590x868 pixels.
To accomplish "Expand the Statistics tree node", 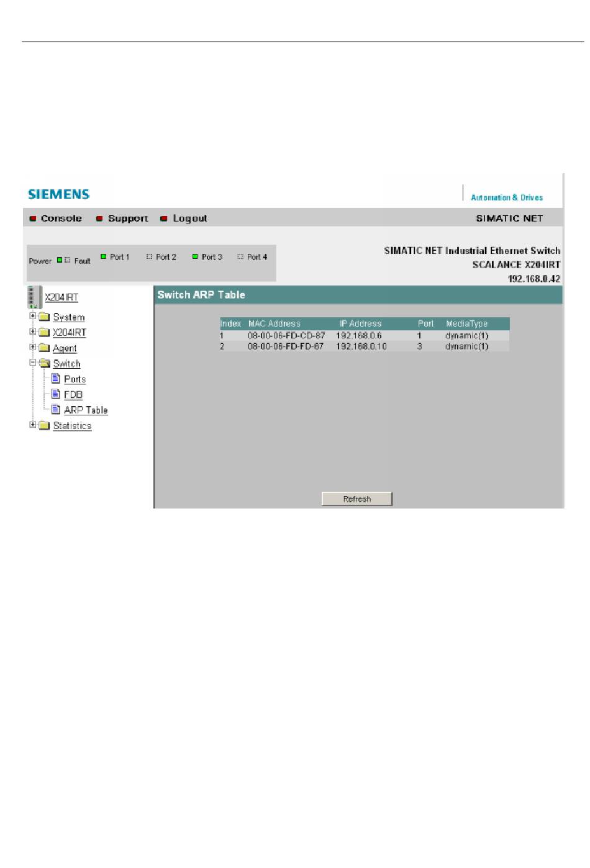I will point(33,425).
